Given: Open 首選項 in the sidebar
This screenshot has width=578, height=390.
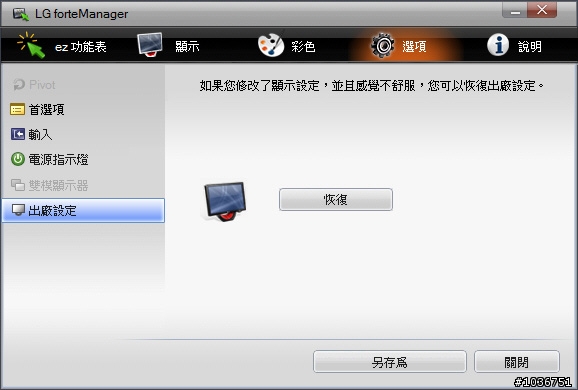Looking at the screenshot, I should (x=83, y=109).
